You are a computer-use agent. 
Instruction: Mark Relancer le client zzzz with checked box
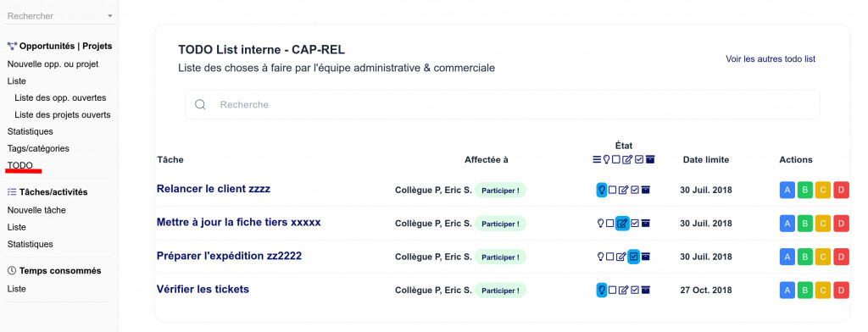pos(635,190)
